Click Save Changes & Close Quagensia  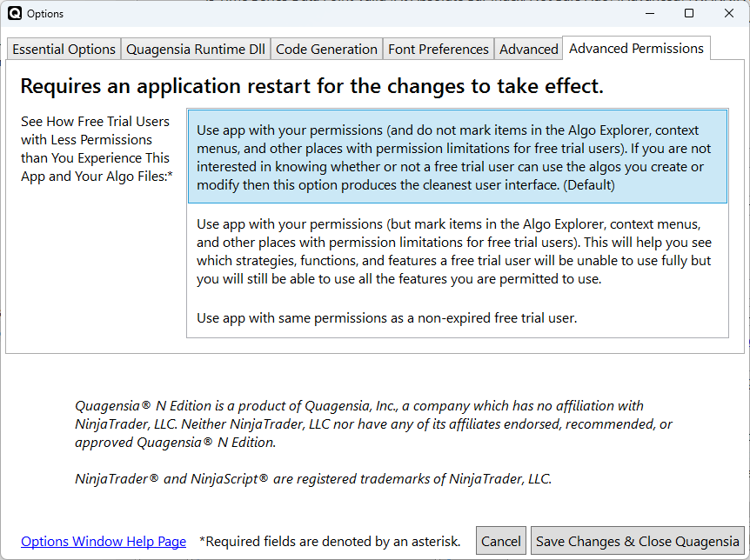pos(638,541)
